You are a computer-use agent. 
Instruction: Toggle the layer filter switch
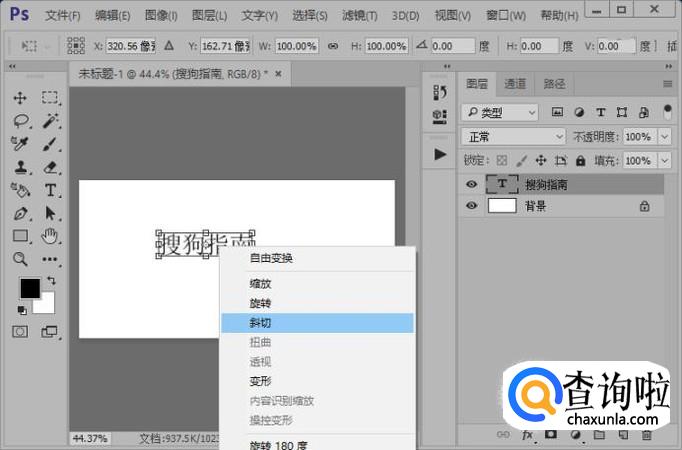tap(666, 113)
